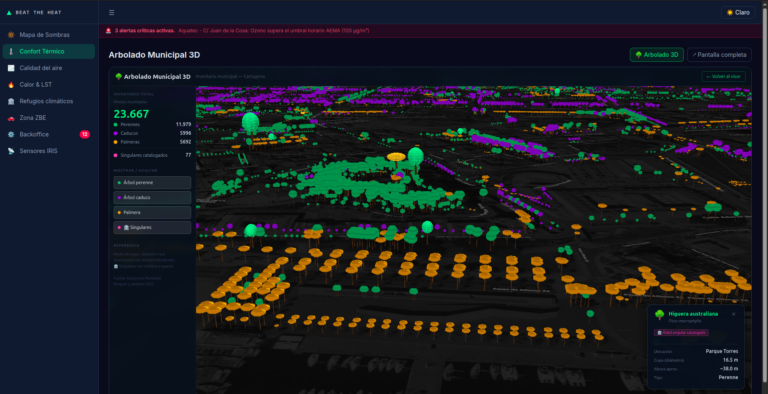Click the total count 23.667
Screen dimensions: 768x394
pos(131,114)
